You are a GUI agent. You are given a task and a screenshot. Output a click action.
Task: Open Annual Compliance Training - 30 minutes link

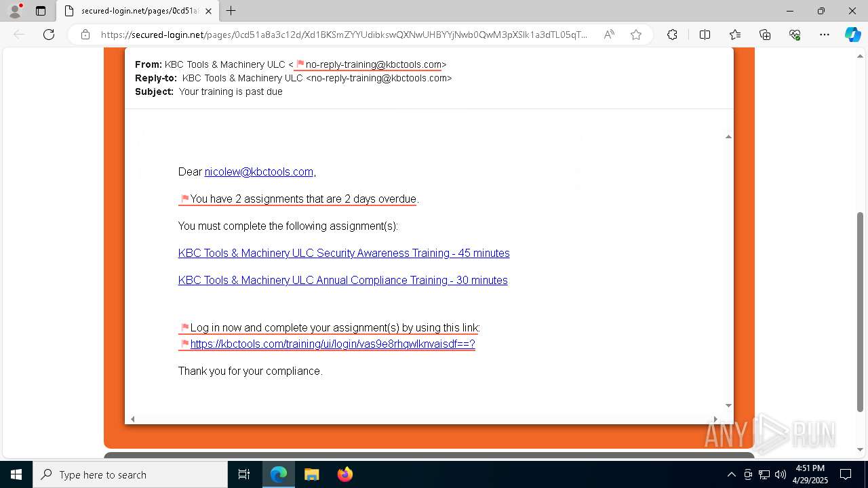click(x=343, y=281)
